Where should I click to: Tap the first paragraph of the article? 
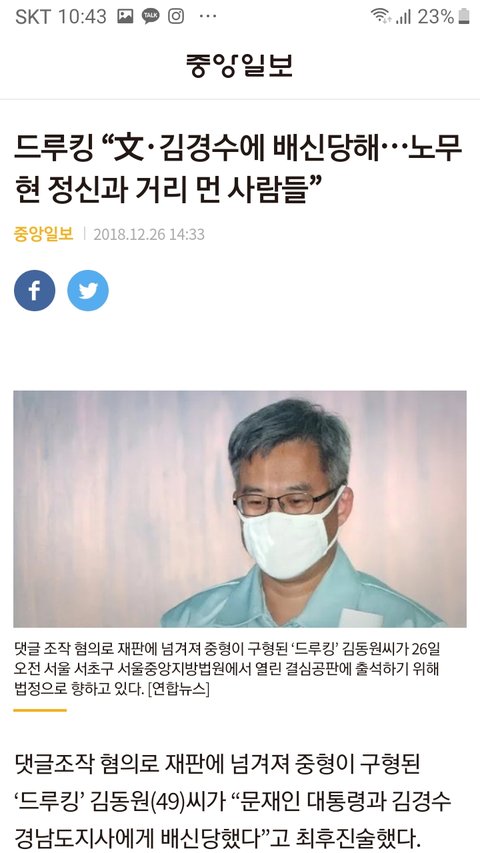pos(233,802)
